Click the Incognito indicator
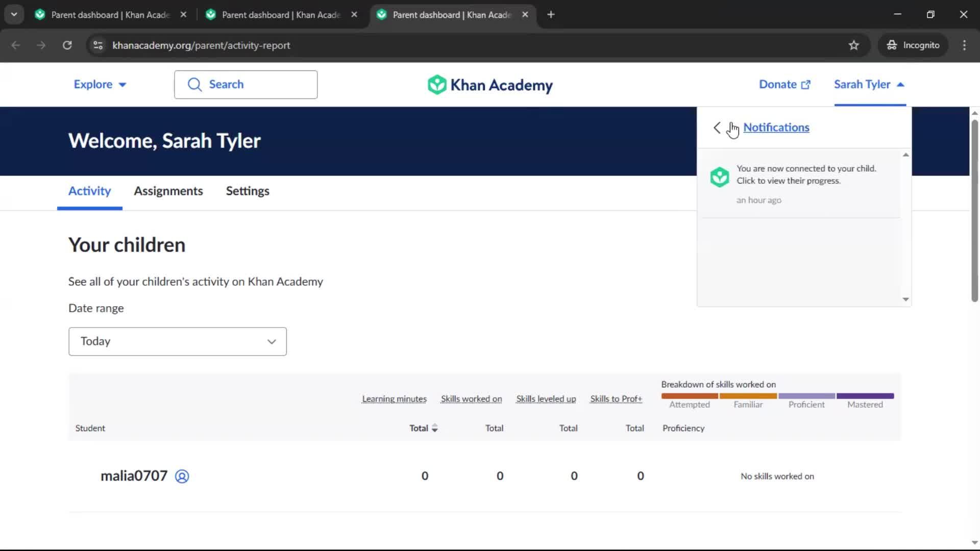 pyautogui.click(x=913, y=45)
